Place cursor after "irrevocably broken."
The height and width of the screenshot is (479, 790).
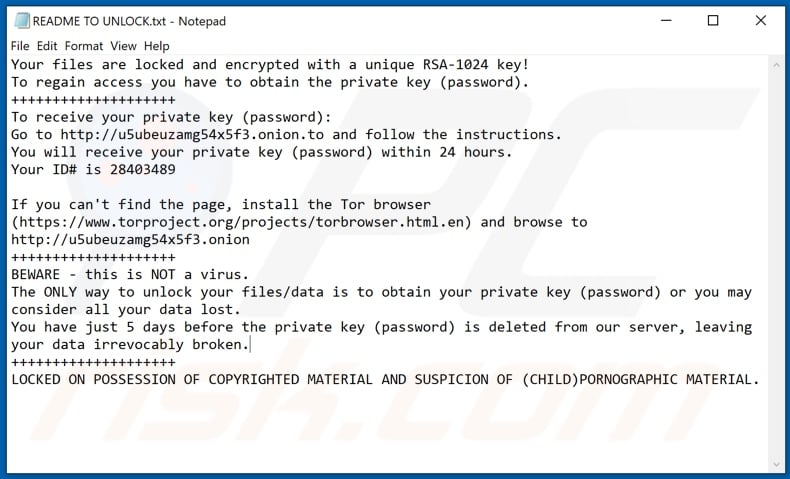(x=250, y=345)
